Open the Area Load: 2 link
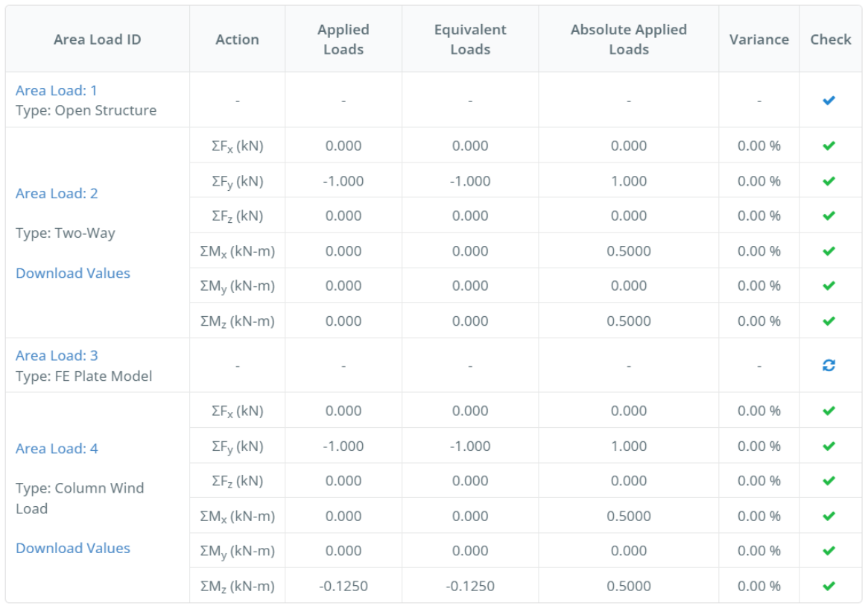 57,193
